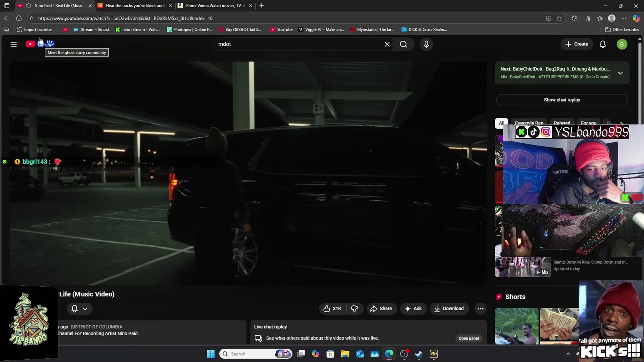This screenshot has width=644, height=362.
Task: Open 'Viggle AI' bookmark
Action: click(x=320, y=29)
